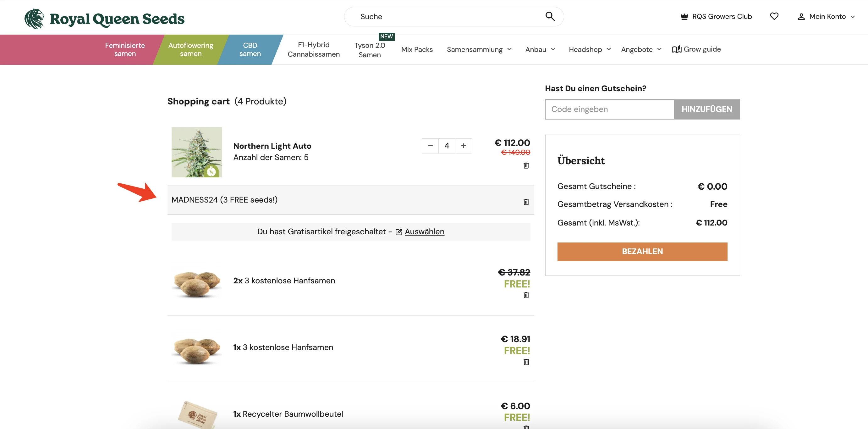Click the Auswählen free items link

click(x=424, y=232)
